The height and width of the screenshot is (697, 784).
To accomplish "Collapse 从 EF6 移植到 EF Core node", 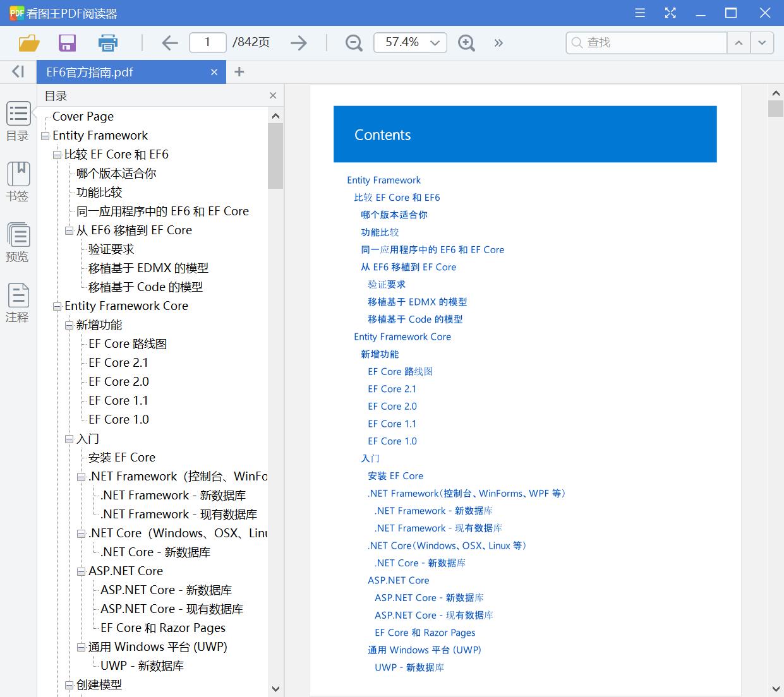I will 69,230.
